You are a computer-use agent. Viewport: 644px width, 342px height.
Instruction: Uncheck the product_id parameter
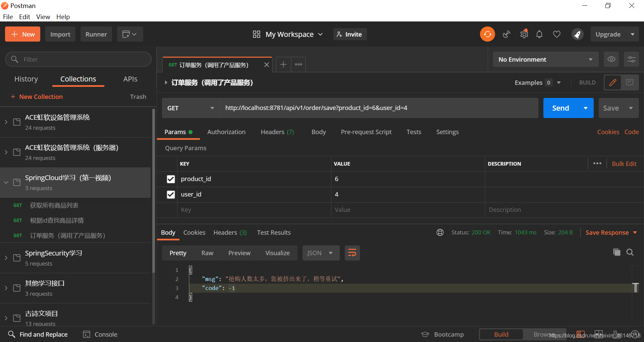pos(171,179)
